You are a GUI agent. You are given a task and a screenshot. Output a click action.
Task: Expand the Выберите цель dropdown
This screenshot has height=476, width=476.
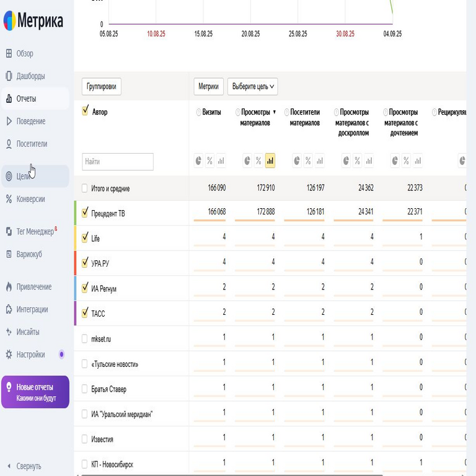[x=253, y=87]
